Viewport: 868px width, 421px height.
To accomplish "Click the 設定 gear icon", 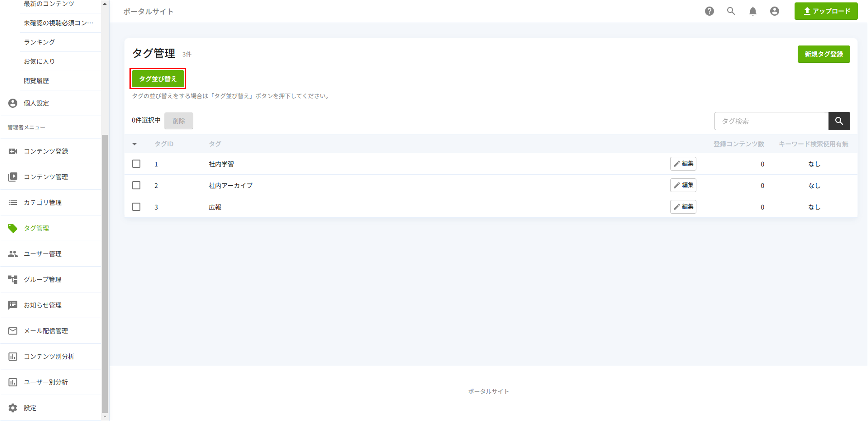I will [13, 408].
